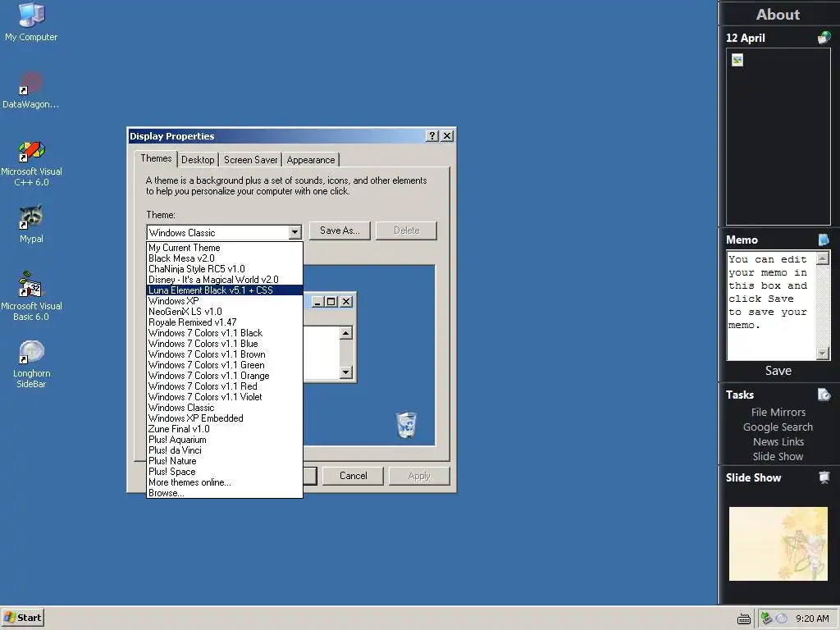Open the Appearance tab
Screen dimensions: 840x630
pyautogui.click(x=311, y=160)
